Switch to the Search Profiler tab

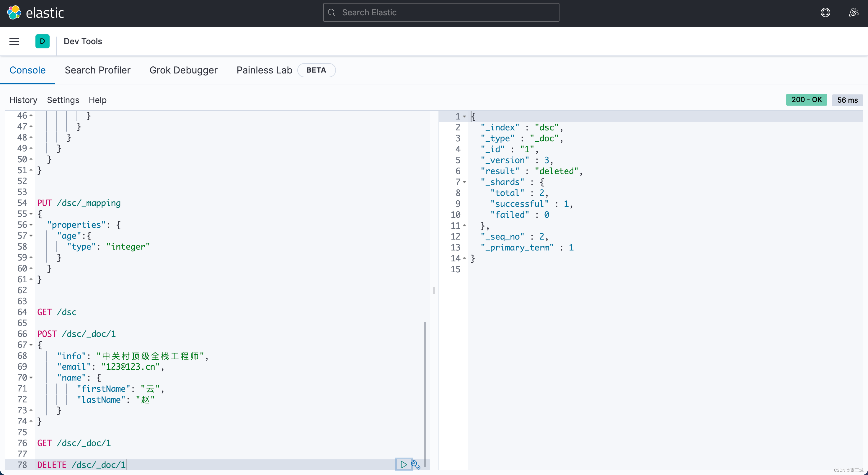click(97, 70)
